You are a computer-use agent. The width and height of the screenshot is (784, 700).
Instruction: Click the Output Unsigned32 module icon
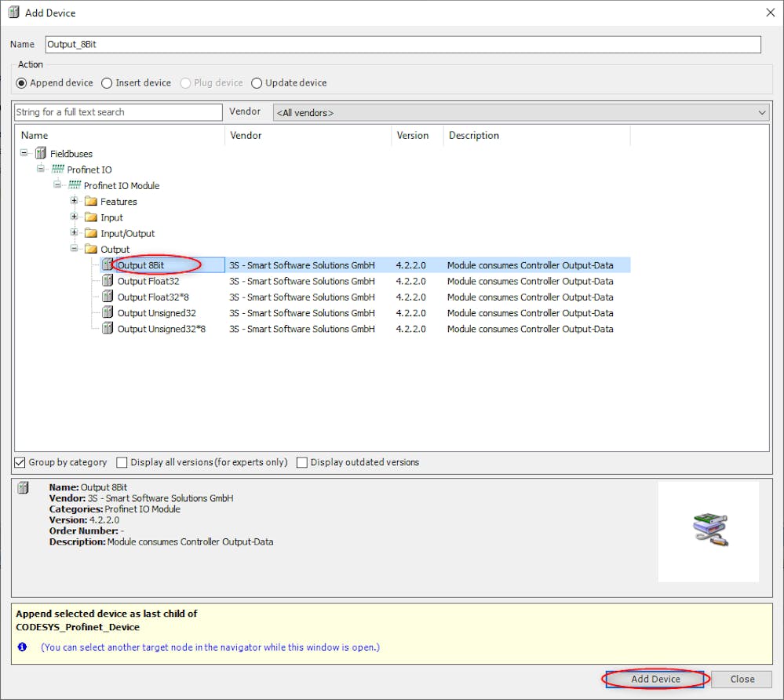[x=108, y=312]
